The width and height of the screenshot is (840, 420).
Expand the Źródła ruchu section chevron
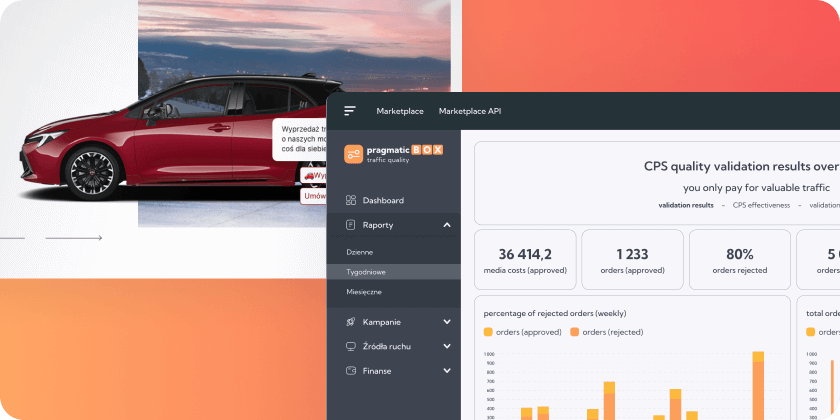tap(446, 346)
